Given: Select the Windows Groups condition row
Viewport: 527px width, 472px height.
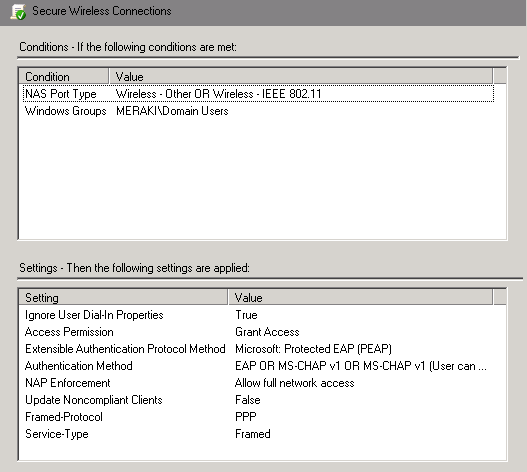Looking at the screenshot, I should (x=258, y=111).
